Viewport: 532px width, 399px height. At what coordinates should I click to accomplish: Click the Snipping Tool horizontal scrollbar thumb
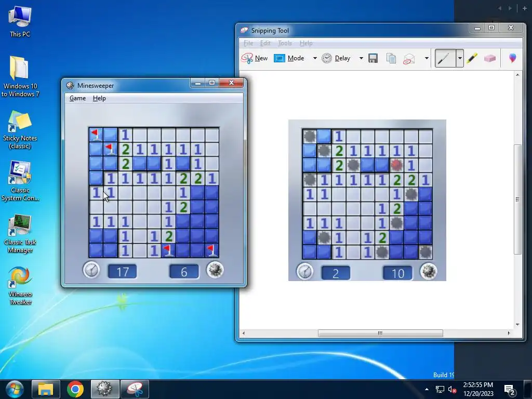coord(380,333)
